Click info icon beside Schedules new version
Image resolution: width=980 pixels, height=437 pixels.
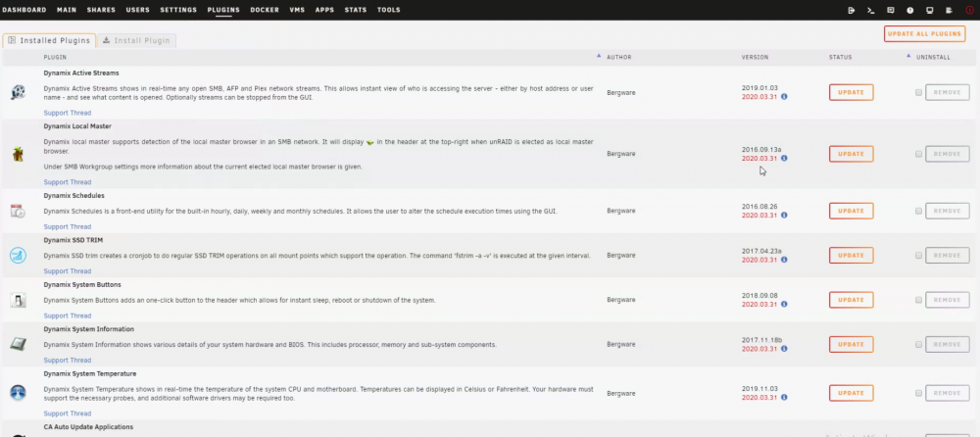click(x=784, y=215)
